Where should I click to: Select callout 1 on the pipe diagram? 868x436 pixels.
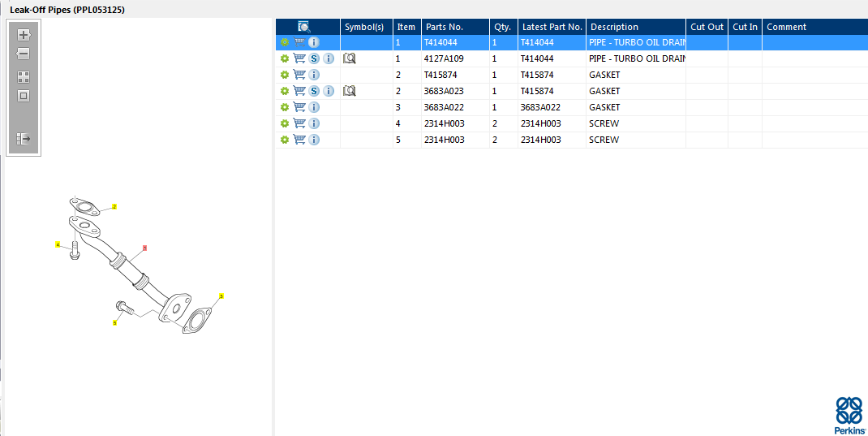[145, 248]
